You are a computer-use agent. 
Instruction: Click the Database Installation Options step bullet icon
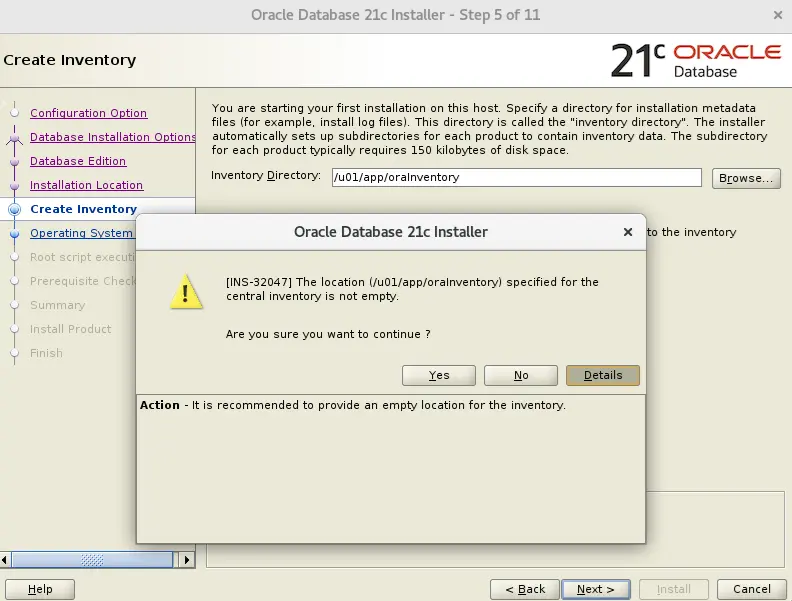(x=15, y=137)
